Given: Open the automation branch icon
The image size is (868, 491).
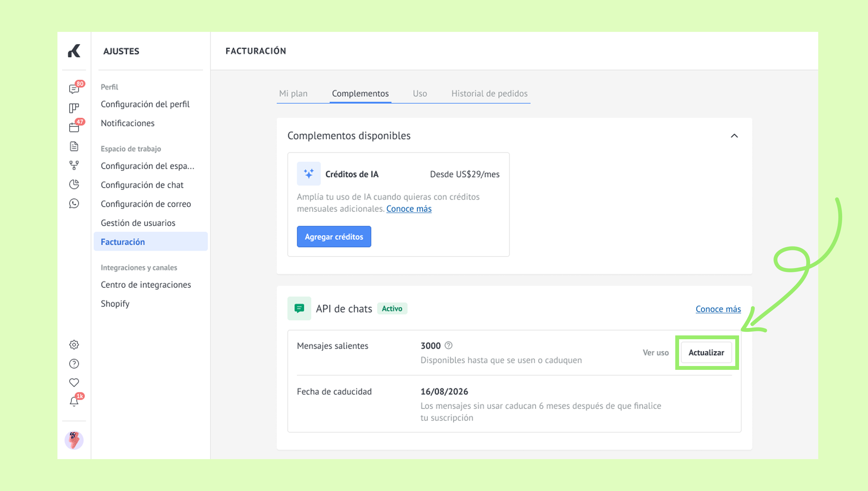Looking at the screenshot, I should [74, 165].
